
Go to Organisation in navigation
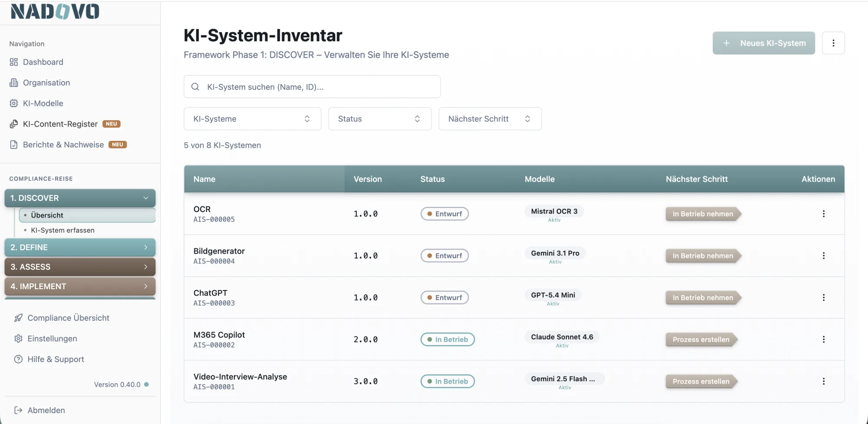tap(46, 83)
